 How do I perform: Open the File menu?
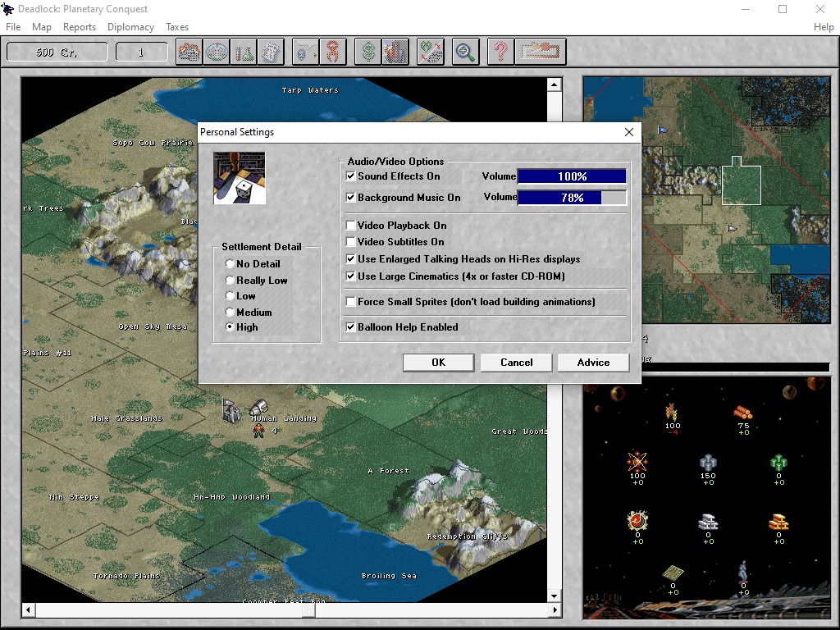(13, 27)
